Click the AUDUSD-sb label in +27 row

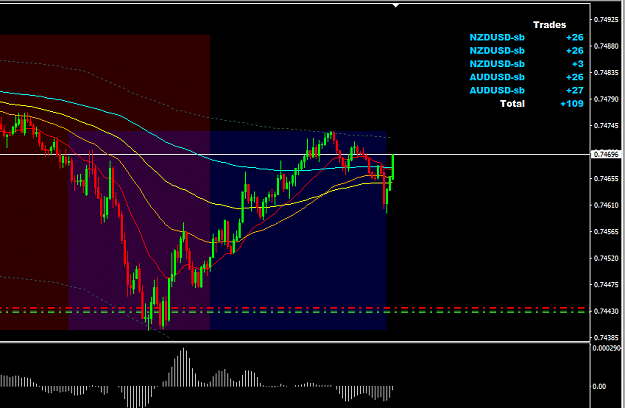coord(497,90)
